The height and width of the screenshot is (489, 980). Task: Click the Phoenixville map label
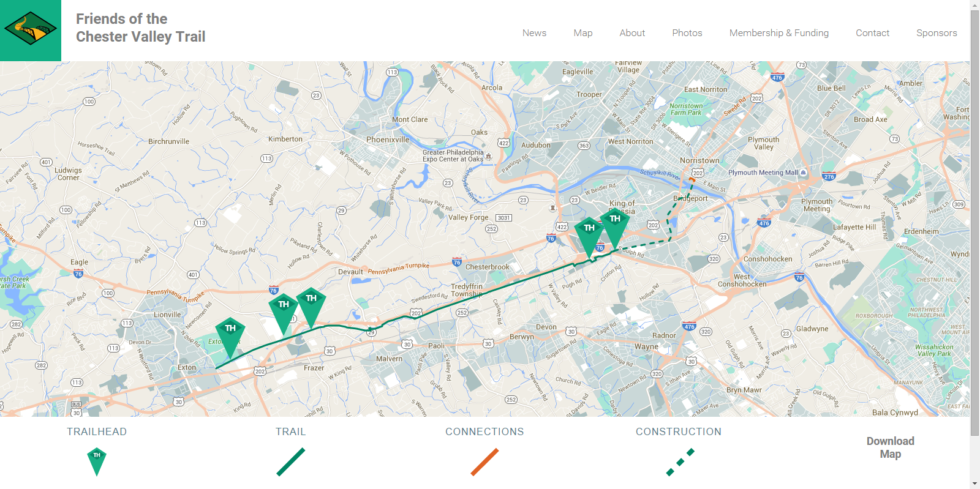(388, 140)
